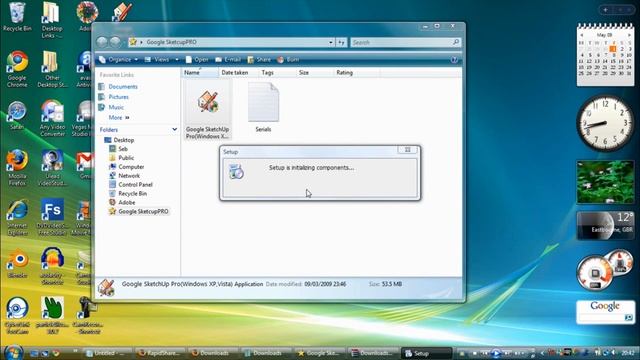Open the Mozilla Firefox desktop shortcut
The image size is (640, 360).
coord(17,168)
